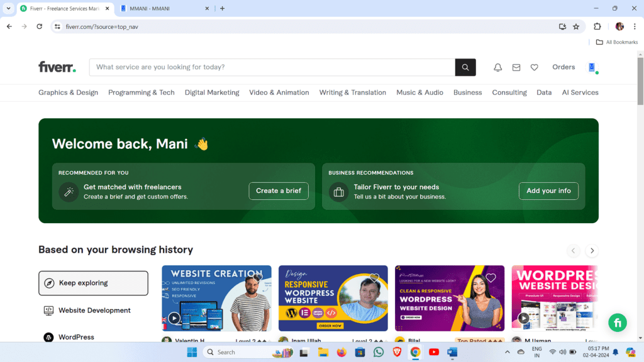Show hidden system tray icons
This screenshot has height=362, width=644.
point(508,352)
